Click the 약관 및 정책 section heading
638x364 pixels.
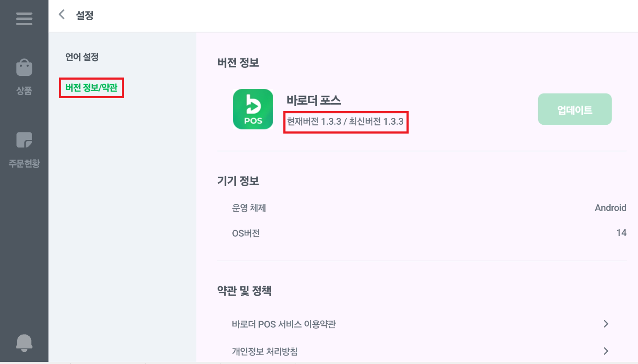click(x=244, y=291)
